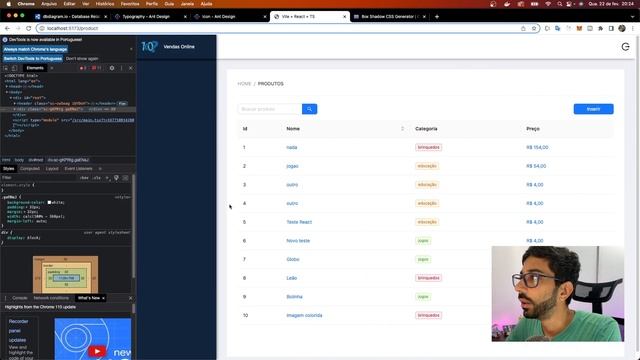
Task: Click the Styles filter input
Action: 39,178
